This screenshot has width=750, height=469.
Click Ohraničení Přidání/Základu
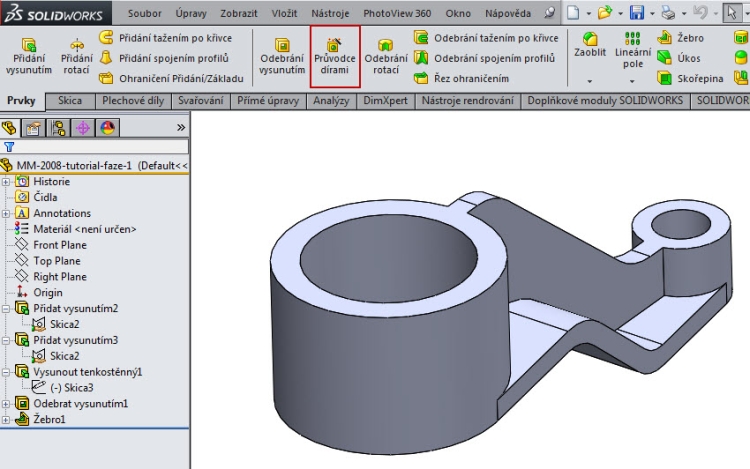[171, 78]
